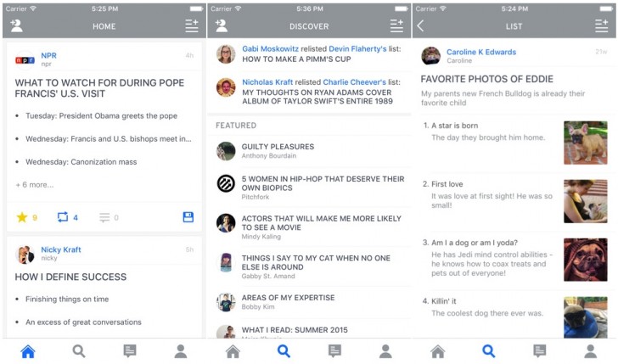This screenshot has width=618, height=364.
Task: Expand the '+ 6 more...' list items
Action: coord(34,185)
